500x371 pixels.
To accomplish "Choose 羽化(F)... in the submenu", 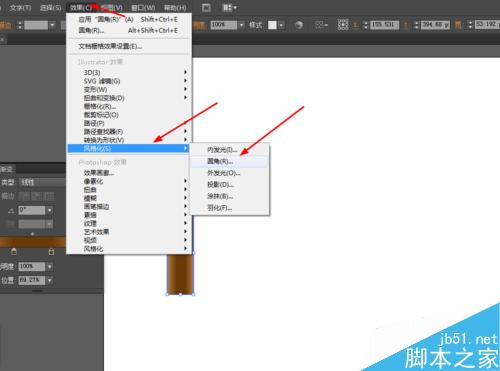I will point(229,208).
